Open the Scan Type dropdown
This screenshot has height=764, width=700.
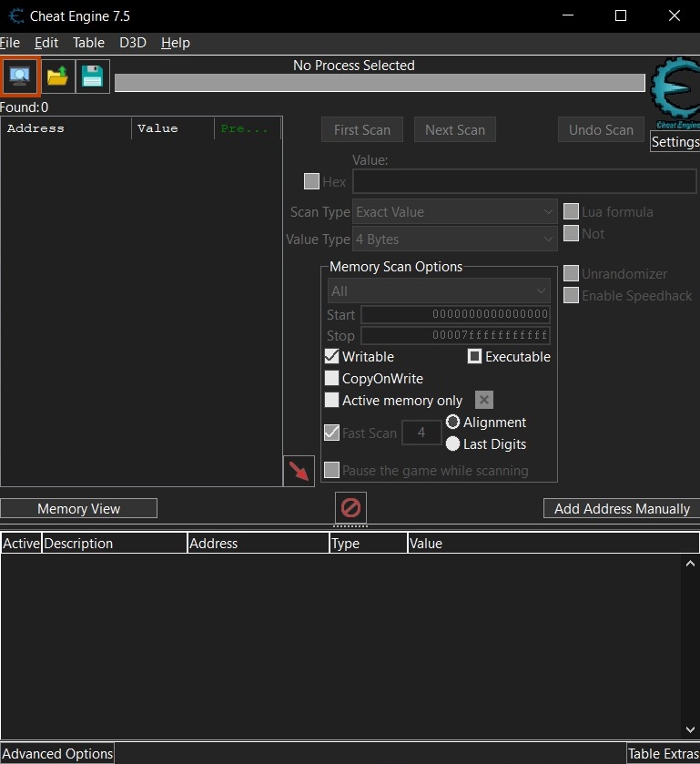coord(454,212)
